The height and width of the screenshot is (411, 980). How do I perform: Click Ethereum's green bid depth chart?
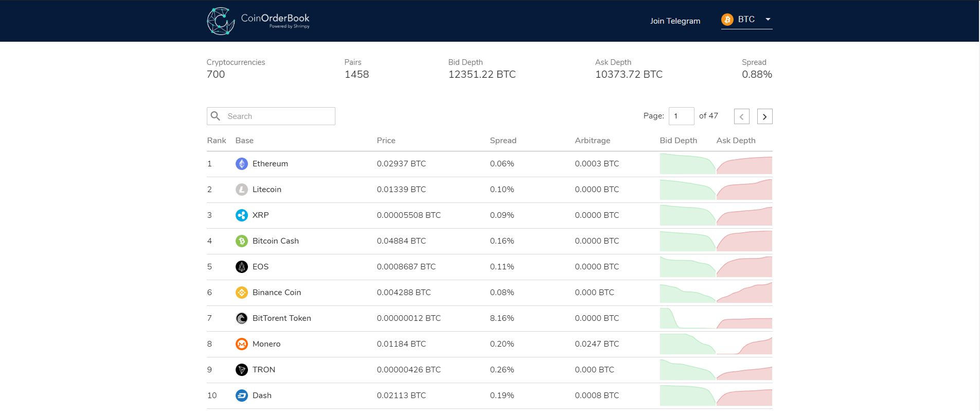(688, 164)
